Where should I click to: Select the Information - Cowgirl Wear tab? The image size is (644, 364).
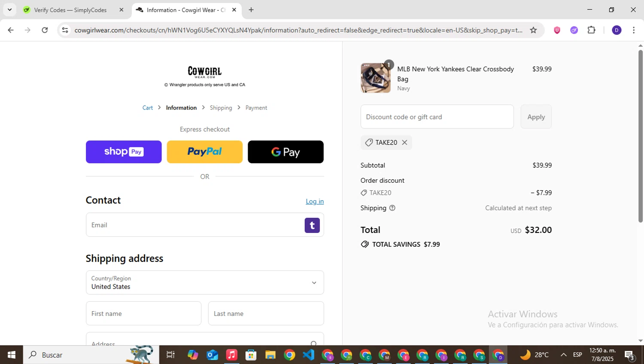(185, 10)
